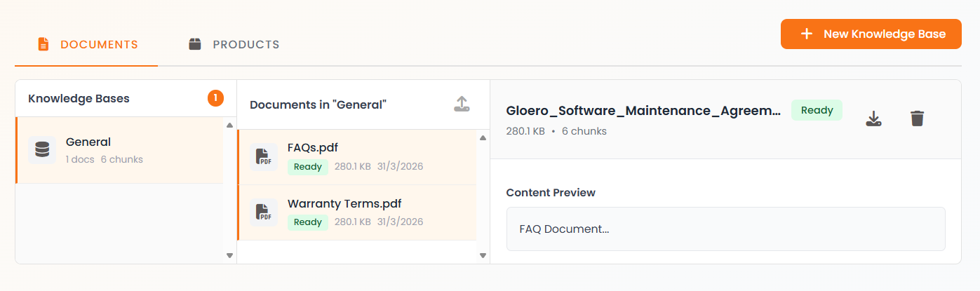The height and width of the screenshot is (291, 980).
Task: Click the Ready badge of Warranty Terms.pdf
Action: pyautogui.click(x=308, y=222)
